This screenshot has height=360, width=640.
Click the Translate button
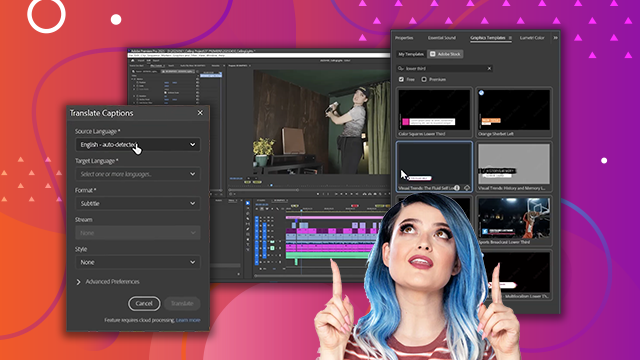182,303
